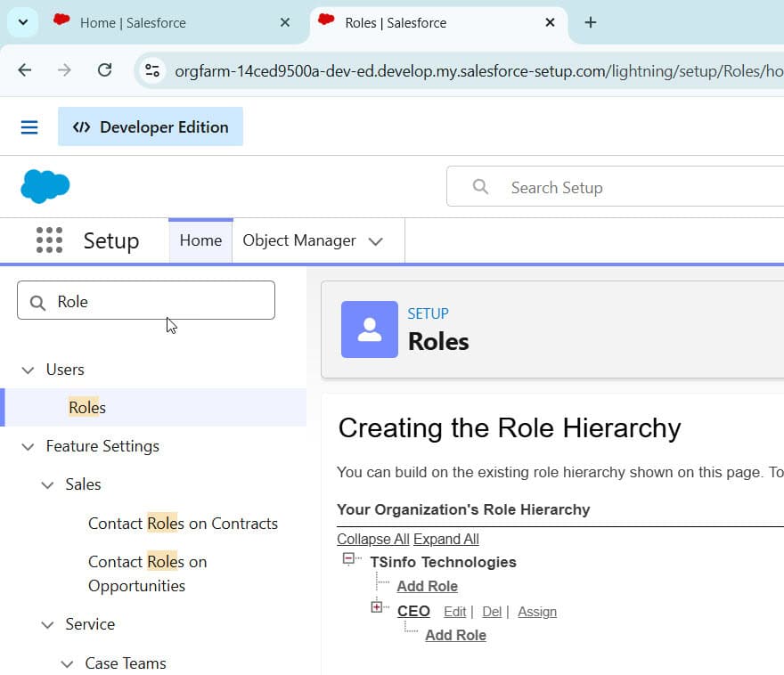784x675 pixels.
Task: Click the Quick Find magnifier icon
Action: click(x=37, y=302)
